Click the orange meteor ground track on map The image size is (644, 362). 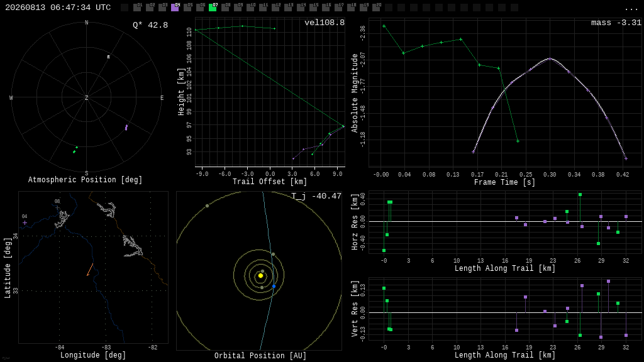90,270
